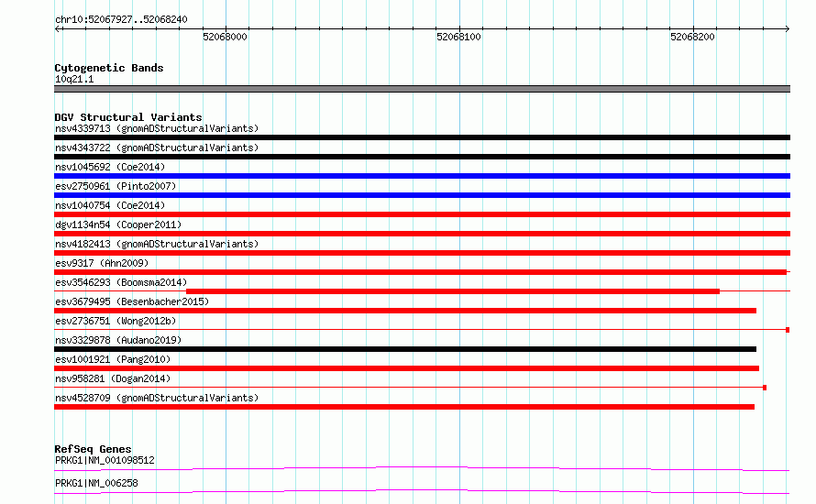The height and width of the screenshot is (504, 816).
Task: Open the esv3546293 (Boomsma2014) label
Action: [x=121, y=282]
